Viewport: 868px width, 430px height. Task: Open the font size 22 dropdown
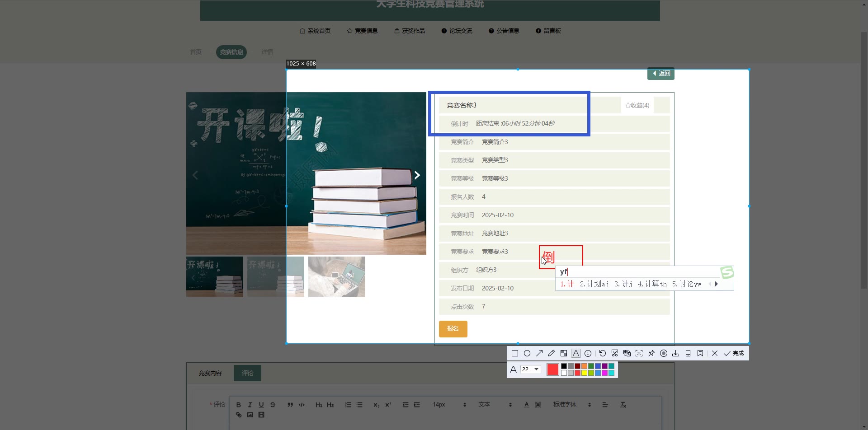[531, 369]
